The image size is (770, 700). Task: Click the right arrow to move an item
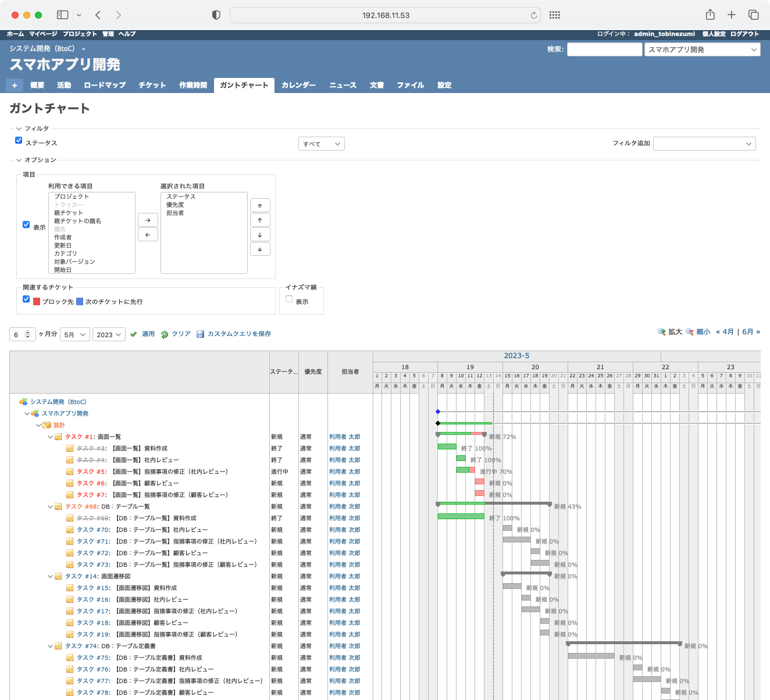click(x=148, y=220)
